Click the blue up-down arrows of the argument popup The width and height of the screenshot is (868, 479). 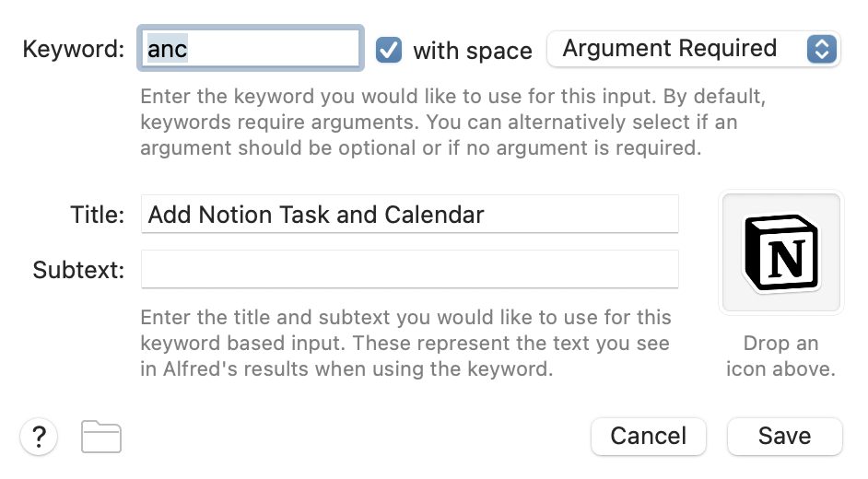pos(822,49)
